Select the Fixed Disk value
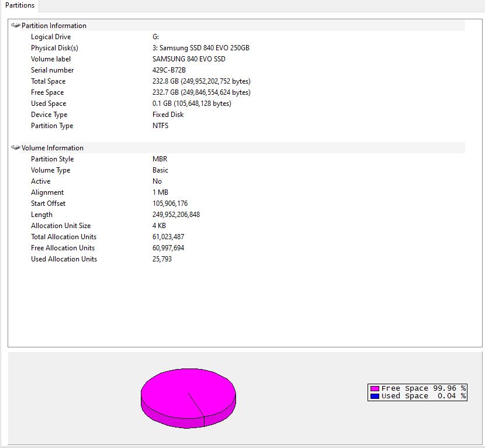The height and width of the screenshot is (448, 485). pos(168,115)
